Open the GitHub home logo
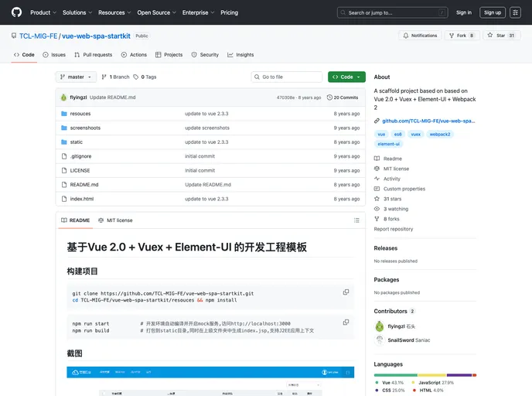The height and width of the screenshot is (396, 532). (16, 12)
